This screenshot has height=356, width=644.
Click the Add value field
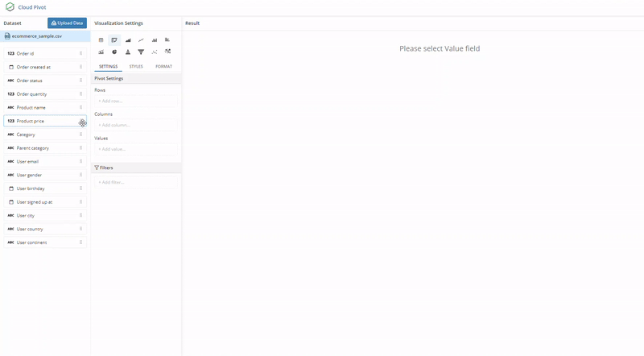(135, 149)
